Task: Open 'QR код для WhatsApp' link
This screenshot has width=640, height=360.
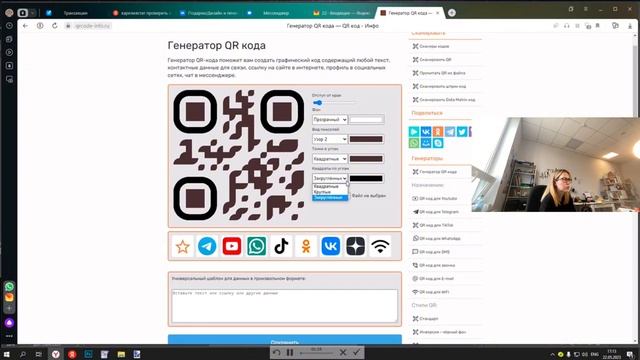Action: (x=440, y=238)
